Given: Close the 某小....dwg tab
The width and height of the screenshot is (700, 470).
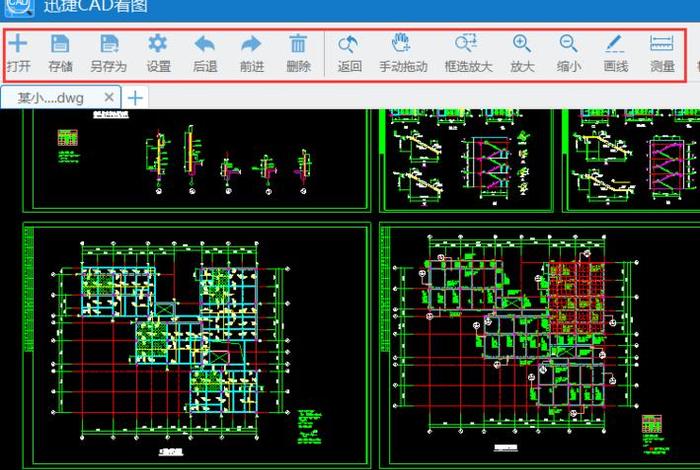Looking at the screenshot, I should pos(109,97).
